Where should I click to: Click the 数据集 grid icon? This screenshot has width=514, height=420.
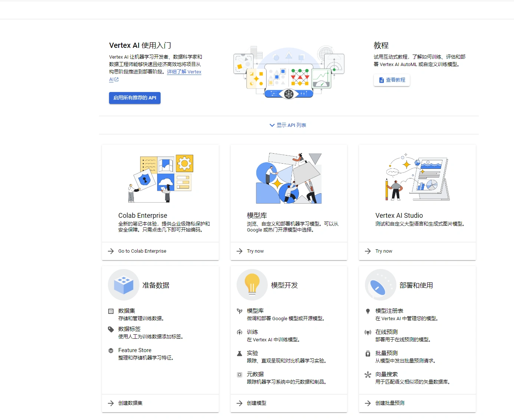111,311
